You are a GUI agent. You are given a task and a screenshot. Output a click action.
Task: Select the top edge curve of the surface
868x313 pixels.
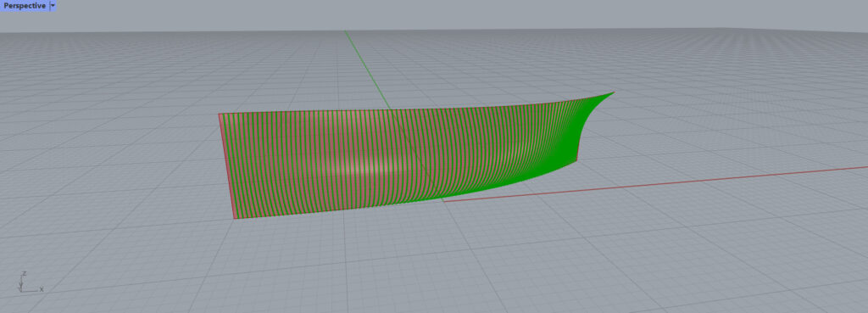click(x=415, y=109)
